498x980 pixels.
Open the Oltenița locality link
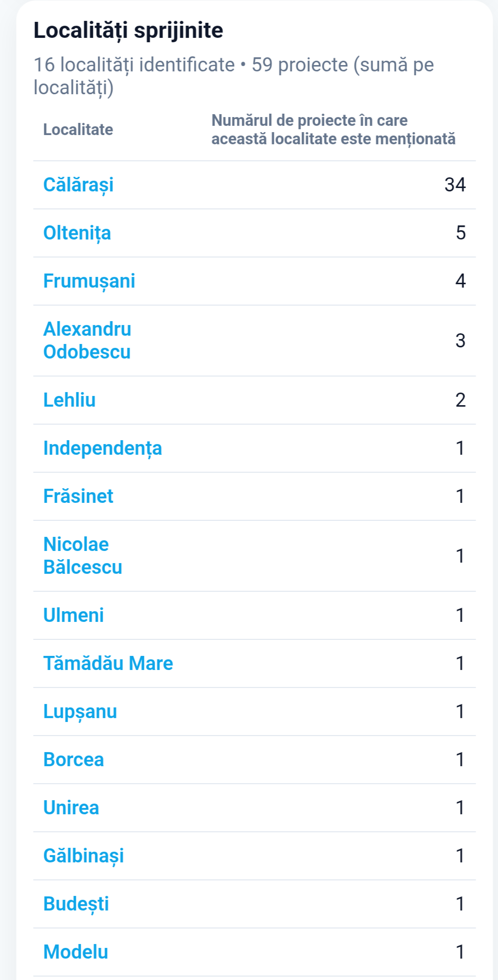tap(77, 233)
